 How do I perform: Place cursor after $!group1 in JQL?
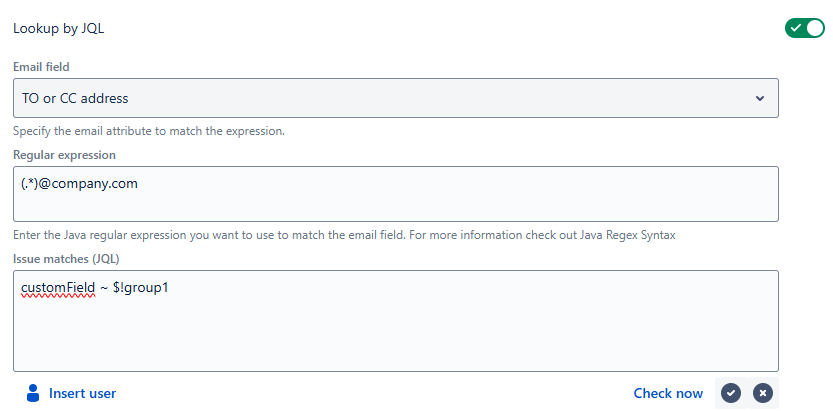point(169,288)
